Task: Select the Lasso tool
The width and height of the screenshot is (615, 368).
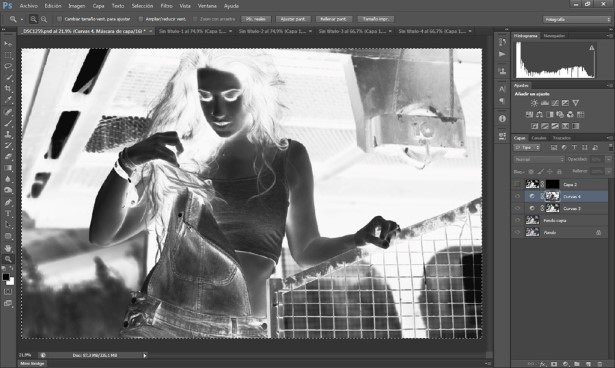Action: pos(8,66)
